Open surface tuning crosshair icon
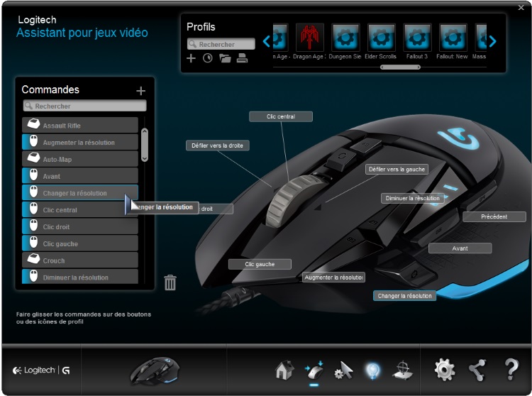Viewport: 532px width, 396px height. point(402,370)
